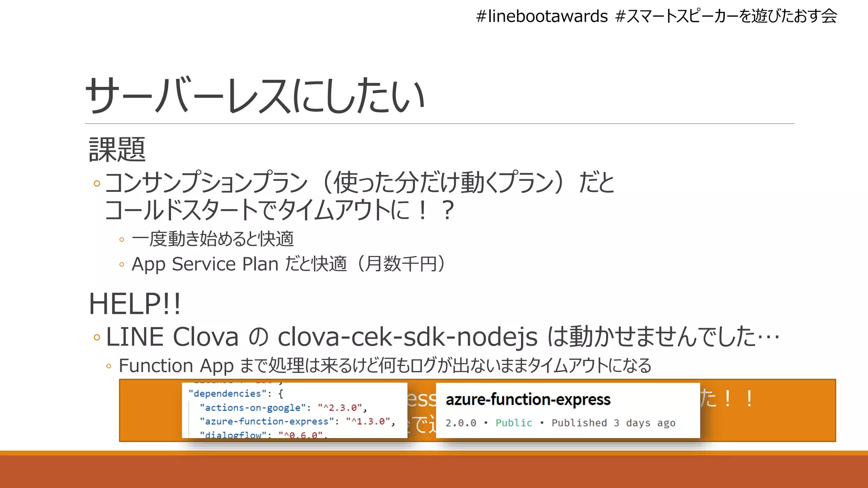The image size is (868, 488).
Task: Click the version number '2.0.0'
Action: pos(461,423)
